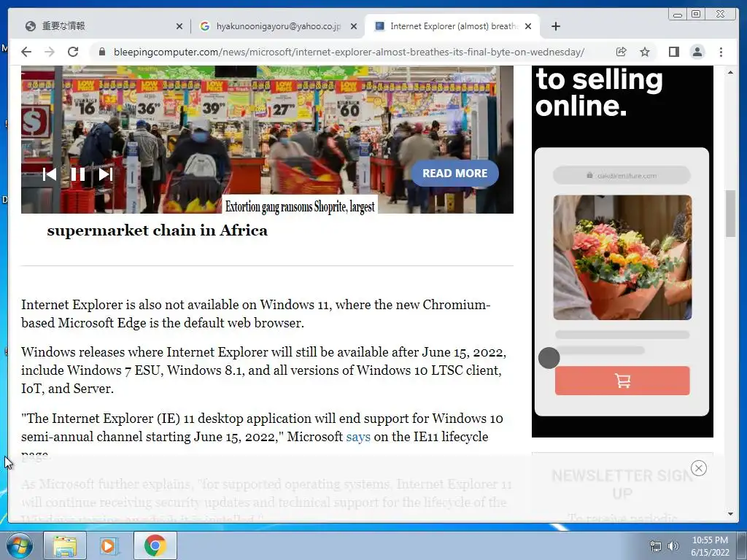Launch Windows Media Player from taskbar
The image size is (747, 560).
[x=109, y=545]
